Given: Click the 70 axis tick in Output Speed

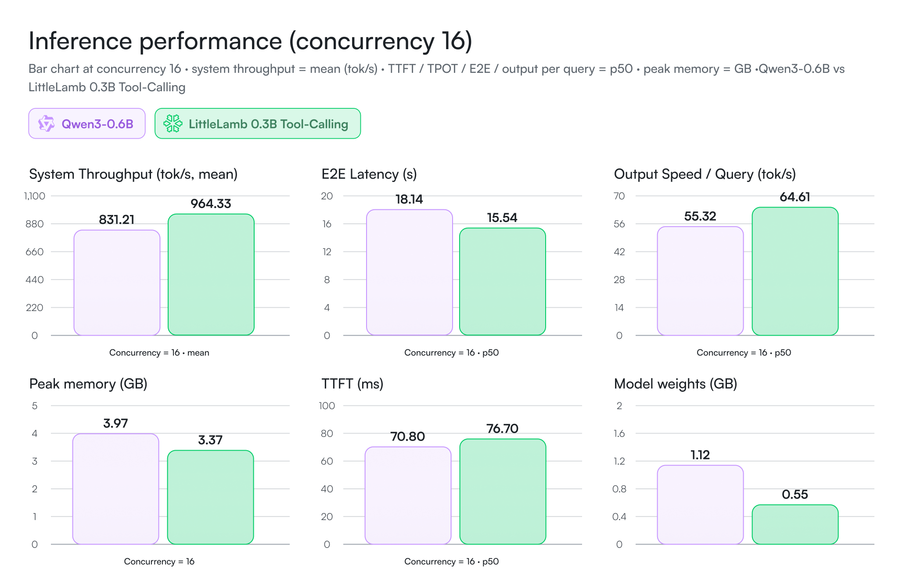Looking at the screenshot, I should tap(619, 196).
